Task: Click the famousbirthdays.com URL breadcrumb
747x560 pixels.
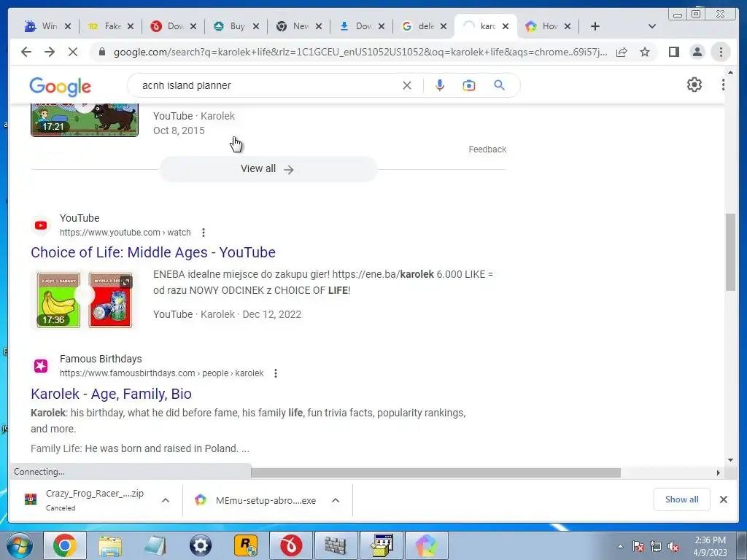Action: coord(161,373)
